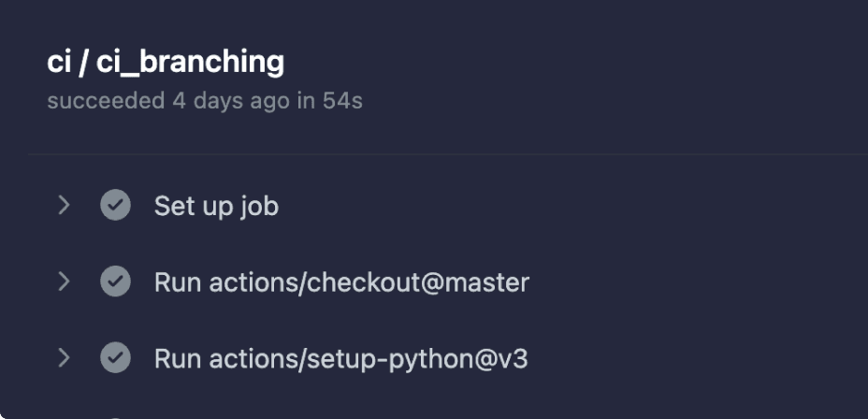Click the success icon next to setup-python@v3
Screen dimensions: 868x419
tap(115, 357)
